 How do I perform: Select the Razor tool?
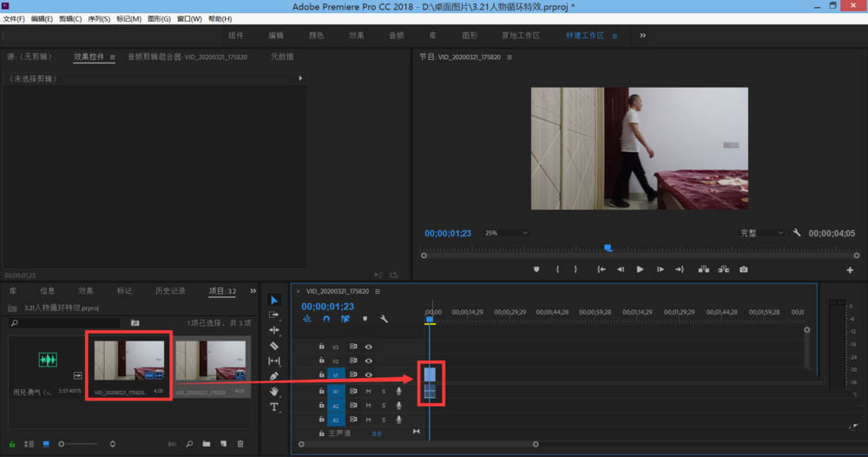pyautogui.click(x=274, y=346)
